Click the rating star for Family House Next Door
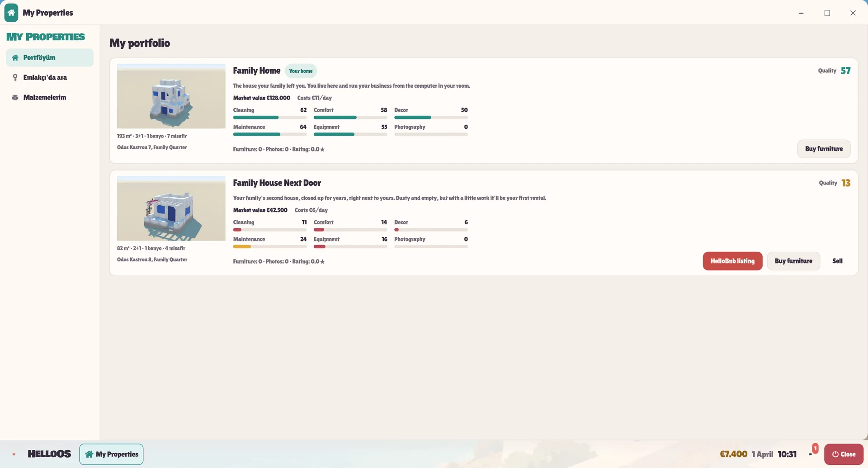The height and width of the screenshot is (468, 868). (x=322, y=262)
